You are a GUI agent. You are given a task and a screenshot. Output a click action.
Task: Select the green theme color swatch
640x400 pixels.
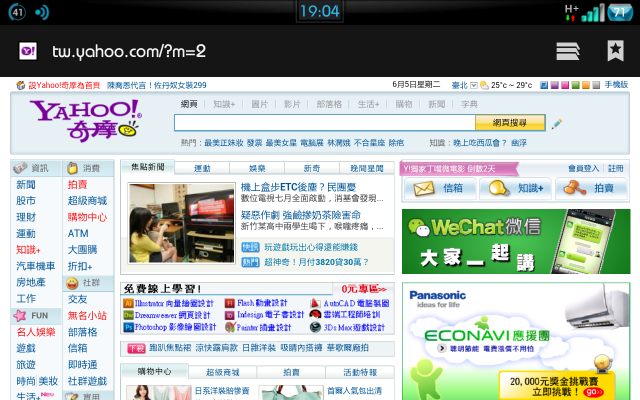(576, 85)
